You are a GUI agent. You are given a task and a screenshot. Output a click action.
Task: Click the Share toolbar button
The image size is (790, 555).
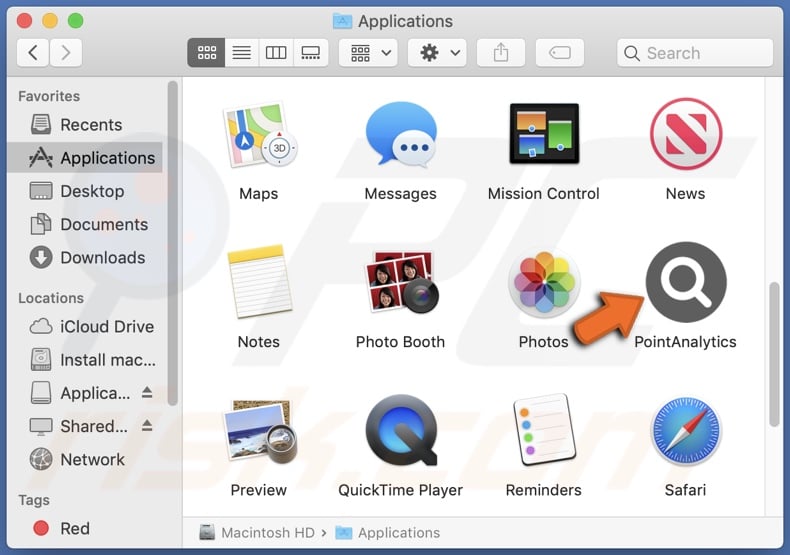501,52
